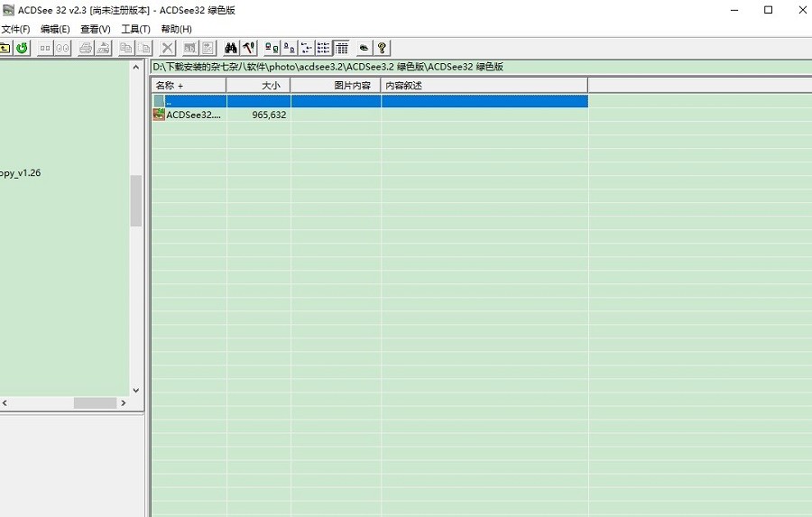Open help with the question mark icon
Screen dimensions: 812x517
383,48
